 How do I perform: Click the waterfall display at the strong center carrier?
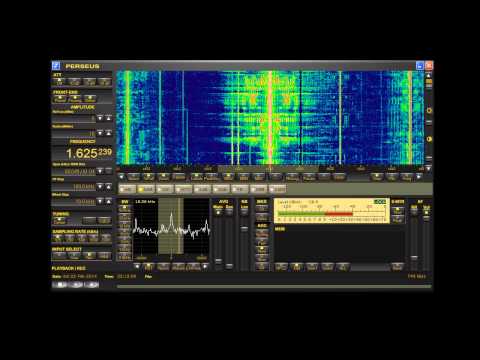pos(270,117)
